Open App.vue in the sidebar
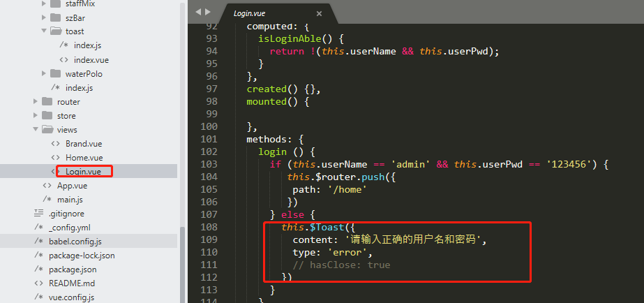 click(x=73, y=186)
